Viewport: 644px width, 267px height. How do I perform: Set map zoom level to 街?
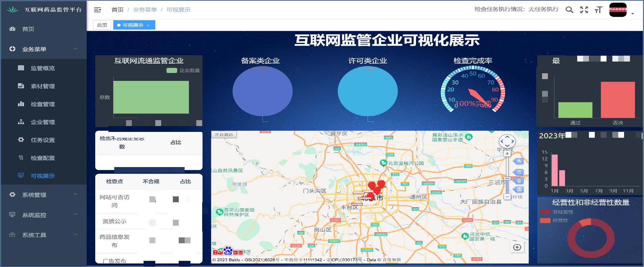coord(519,161)
